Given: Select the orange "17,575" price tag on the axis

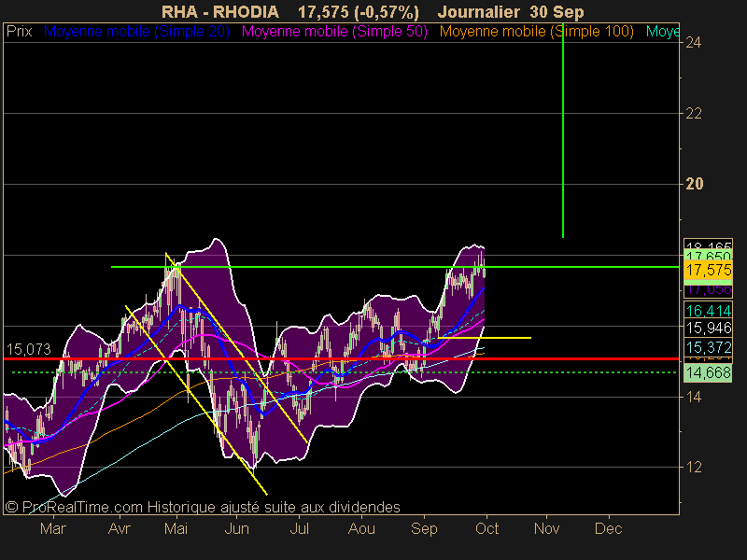Looking at the screenshot, I should click(x=708, y=270).
